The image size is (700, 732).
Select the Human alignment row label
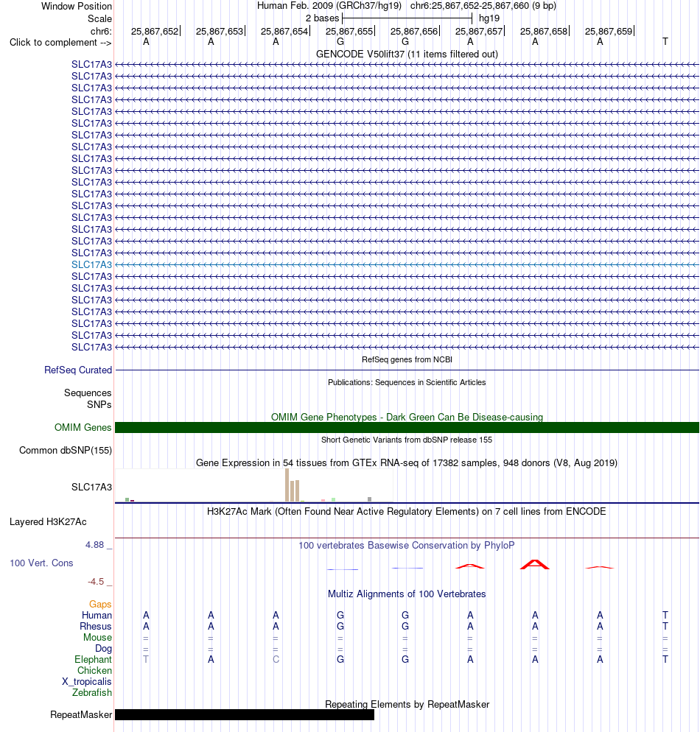[x=97, y=616]
